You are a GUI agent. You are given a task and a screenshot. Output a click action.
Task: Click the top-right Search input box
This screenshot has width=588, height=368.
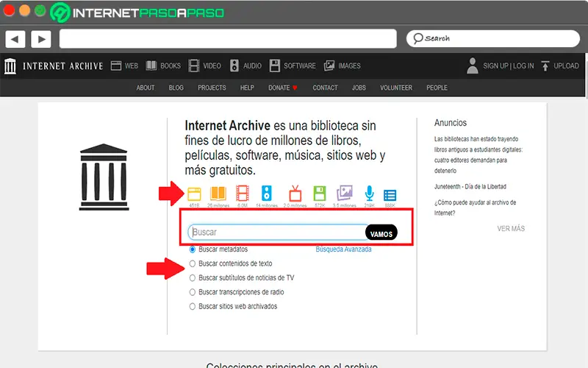point(493,39)
